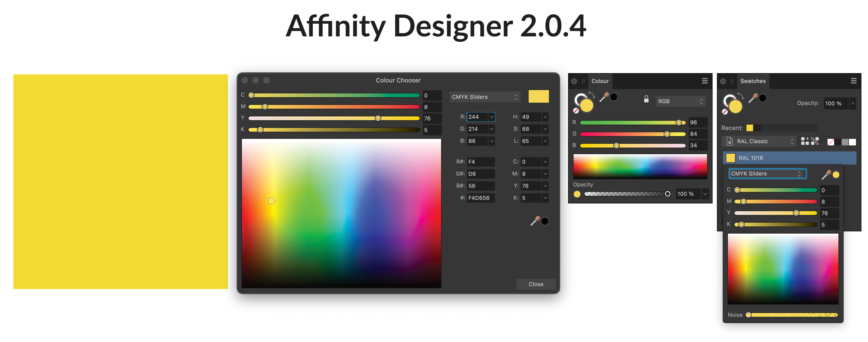Open CMYK Sliders dropdown in Colour Chooser
Viewport: 868px width, 342px height.
(x=485, y=97)
